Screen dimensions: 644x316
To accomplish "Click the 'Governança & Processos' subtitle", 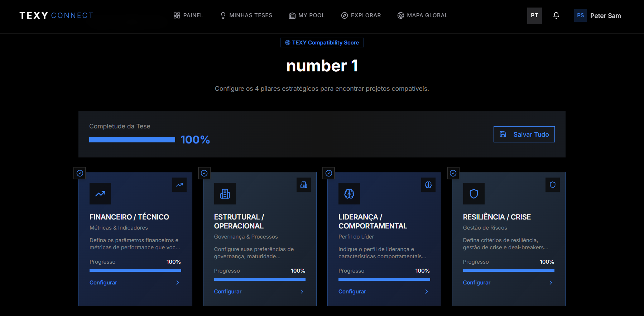I will click(246, 237).
